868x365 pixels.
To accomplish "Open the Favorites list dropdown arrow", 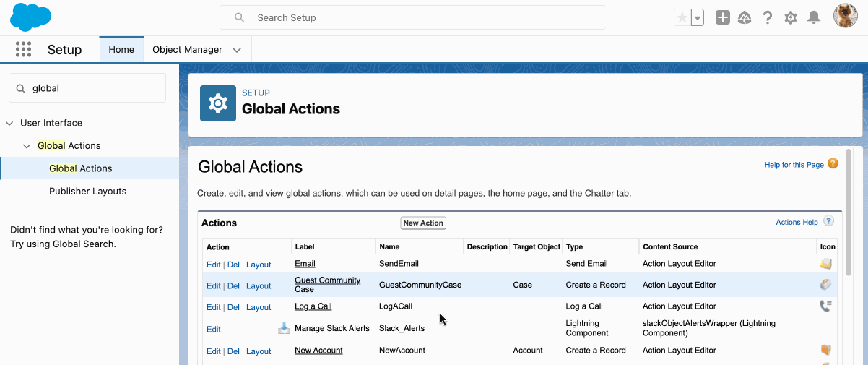I will pyautogui.click(x=698, y=17).
